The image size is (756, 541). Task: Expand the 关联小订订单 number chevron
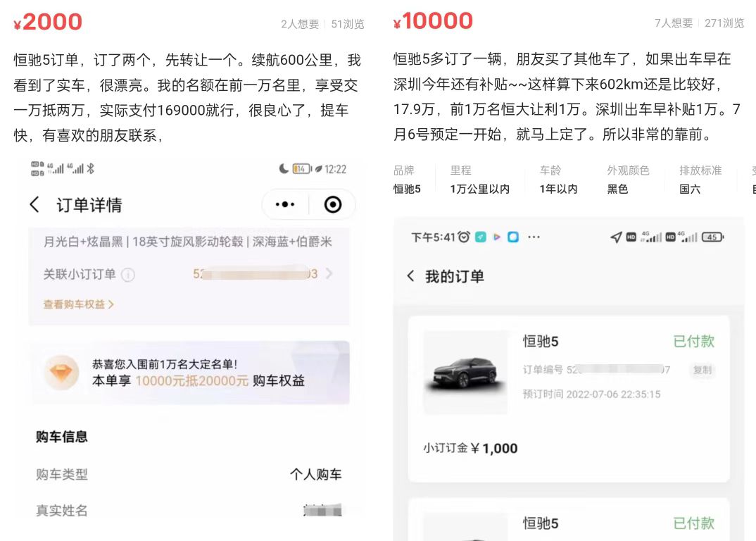coord(329,273)
